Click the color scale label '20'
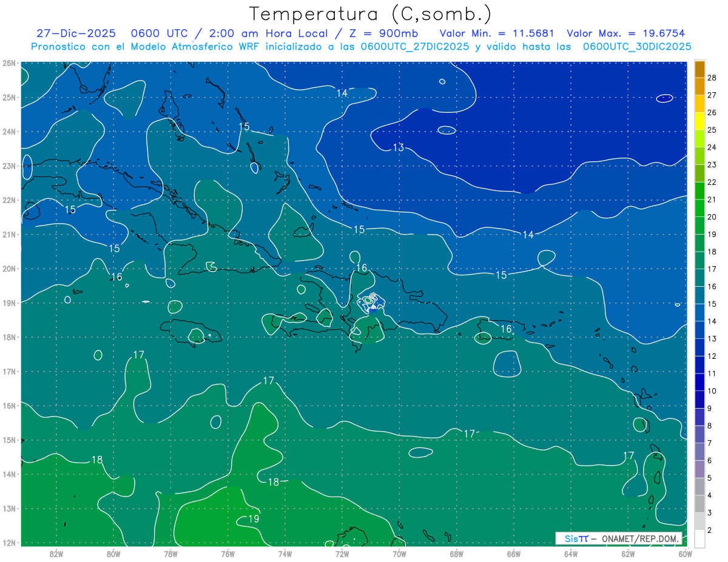 (x=712, y=216)
